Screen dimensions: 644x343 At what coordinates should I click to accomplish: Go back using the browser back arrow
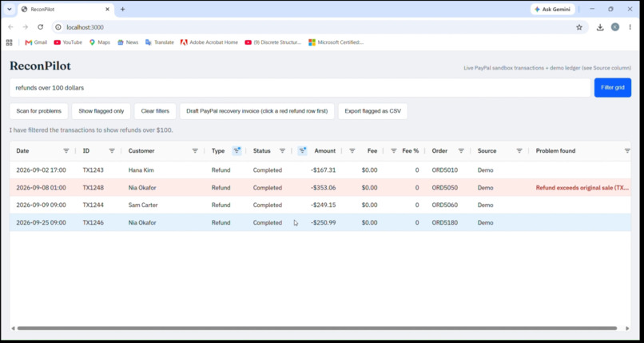click(x=10, y=27)
